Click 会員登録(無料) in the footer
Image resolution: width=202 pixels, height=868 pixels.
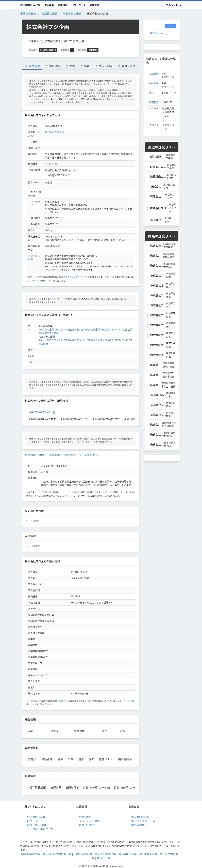pos(36,817)
